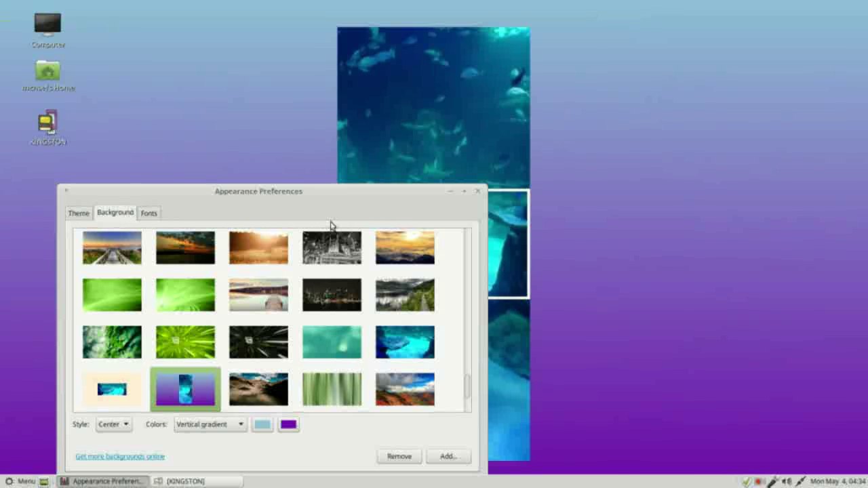The image size is (868, 488).
Task: Select the autumn landscape cloudy sky thumbnail
Action: coord(405,390)
